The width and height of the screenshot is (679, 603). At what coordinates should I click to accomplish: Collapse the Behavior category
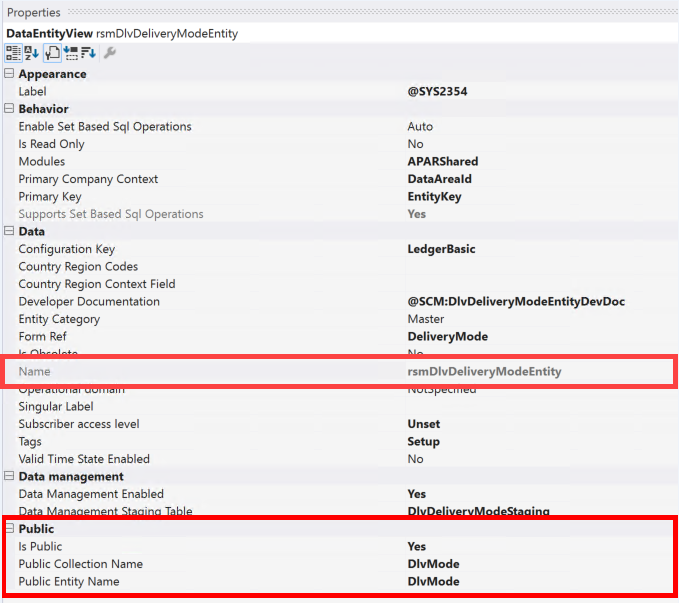point(9,109)
